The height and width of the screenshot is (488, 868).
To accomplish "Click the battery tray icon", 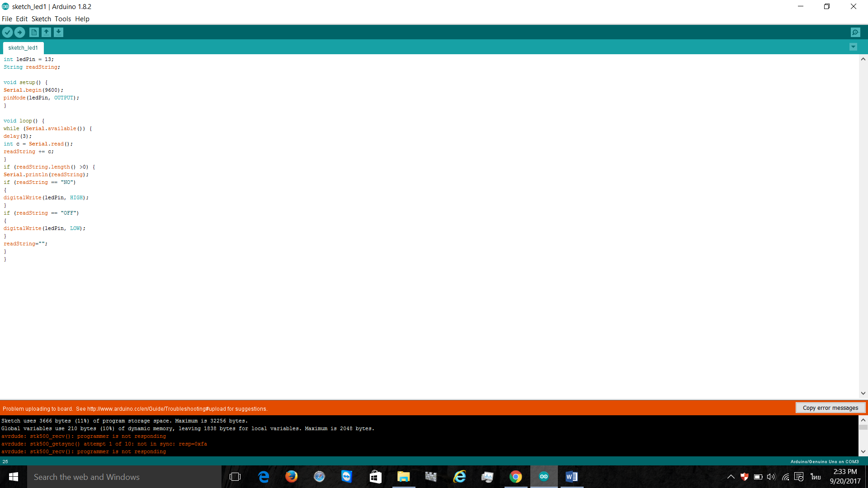I will click(x=758, y=477).
